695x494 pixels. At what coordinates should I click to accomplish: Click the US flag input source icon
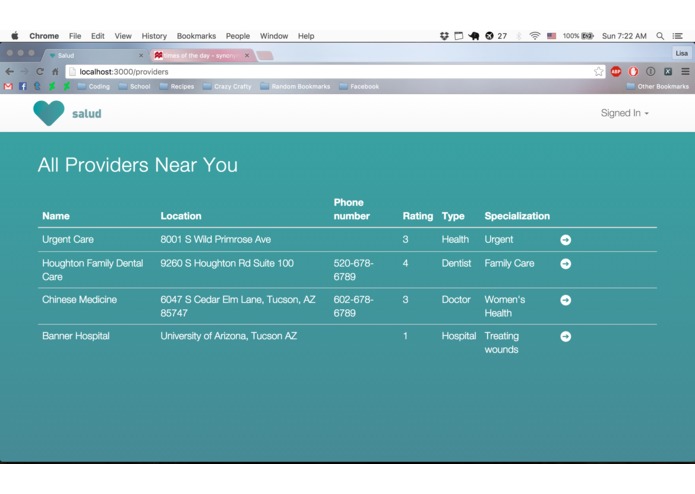551,36
